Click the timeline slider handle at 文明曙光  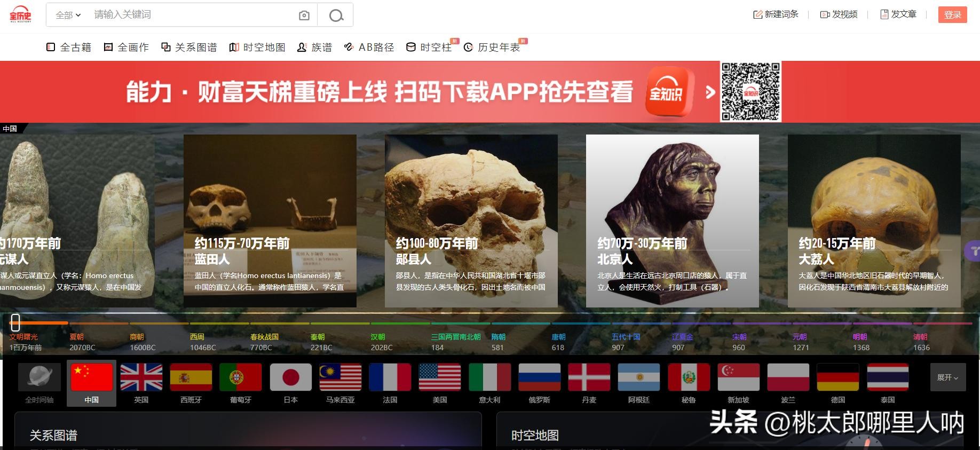coord(15,322)
